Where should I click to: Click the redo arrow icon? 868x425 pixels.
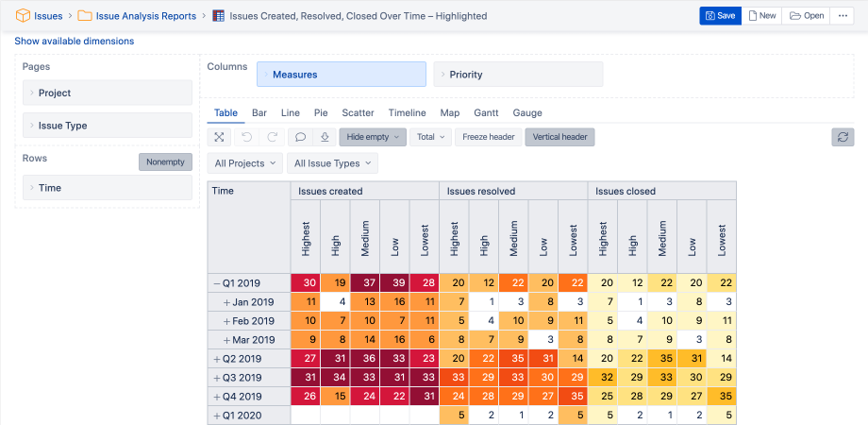272,138
